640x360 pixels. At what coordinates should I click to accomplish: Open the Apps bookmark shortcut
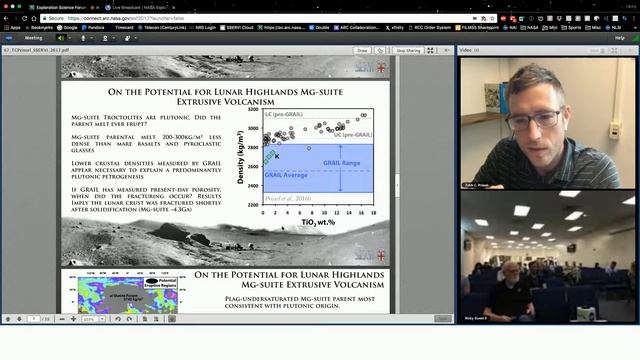[12, 28]
